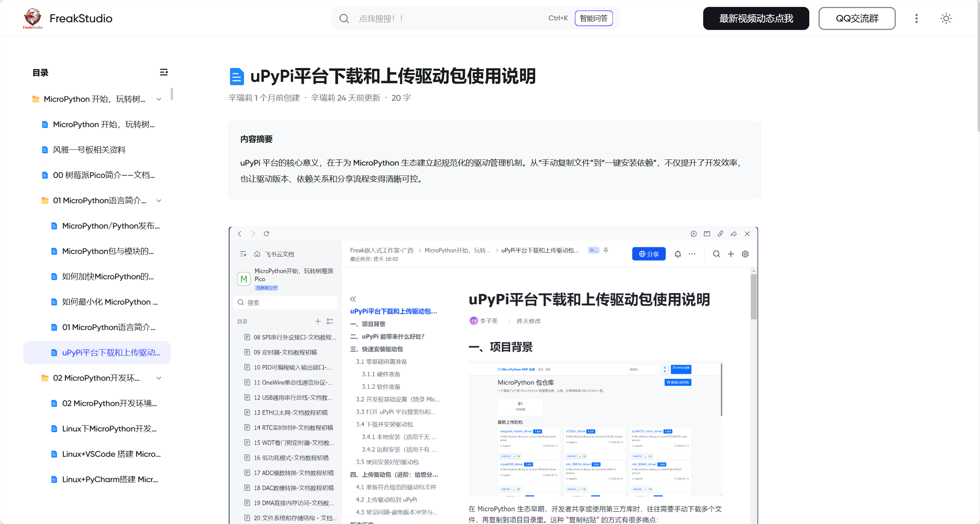
Task: Click the plus icon beside Feishu 目录
Action: 318,321
